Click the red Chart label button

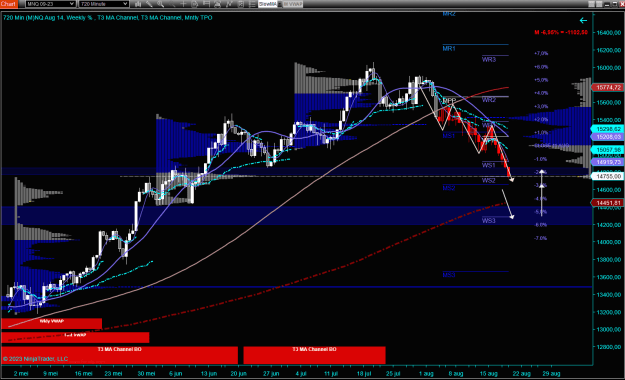[x=8, y=4]
